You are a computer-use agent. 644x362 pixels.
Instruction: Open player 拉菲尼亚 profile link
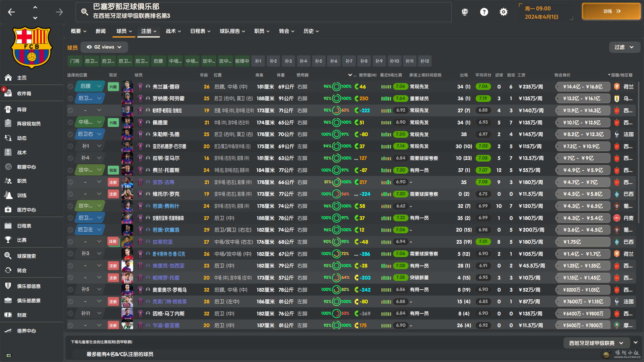[163, 242]
